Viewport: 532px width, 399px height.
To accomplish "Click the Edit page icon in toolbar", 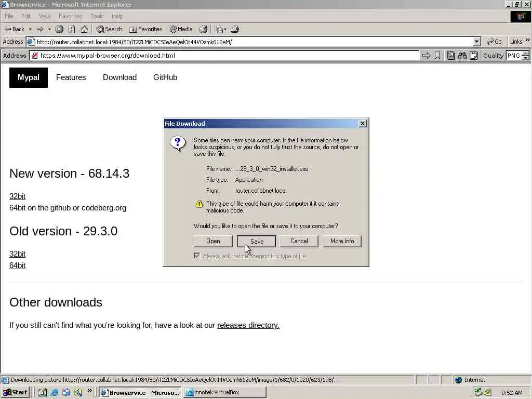I will pyautogui.click(x=218, y=29).
